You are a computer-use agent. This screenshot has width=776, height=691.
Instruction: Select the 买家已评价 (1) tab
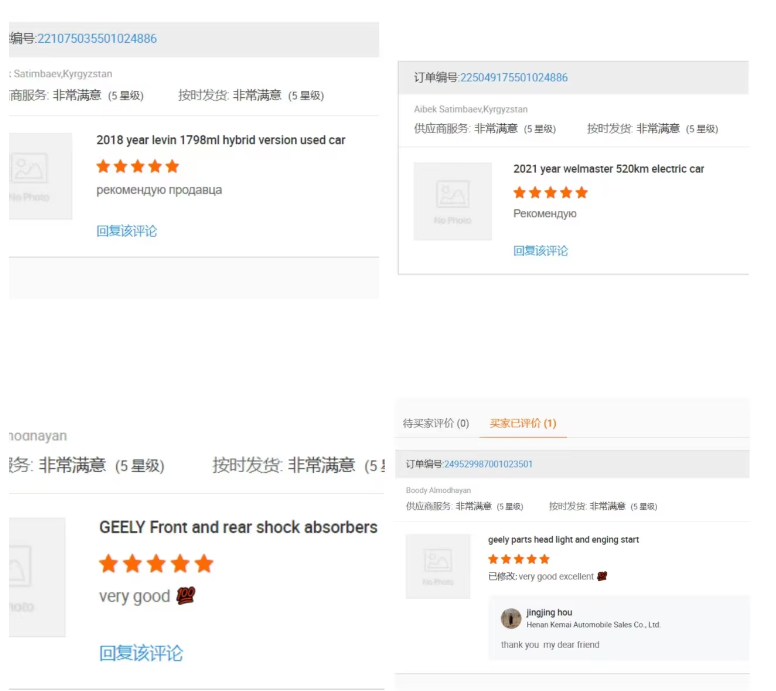523,423
